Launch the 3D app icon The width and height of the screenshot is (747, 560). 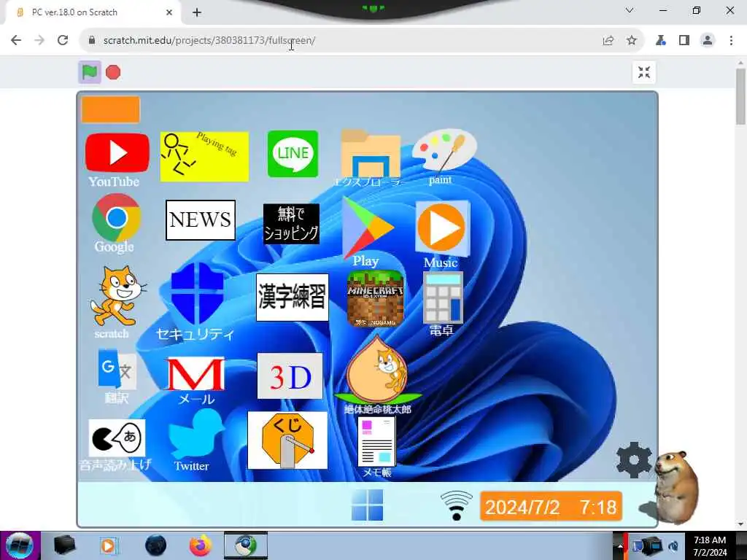click(290, 376)
